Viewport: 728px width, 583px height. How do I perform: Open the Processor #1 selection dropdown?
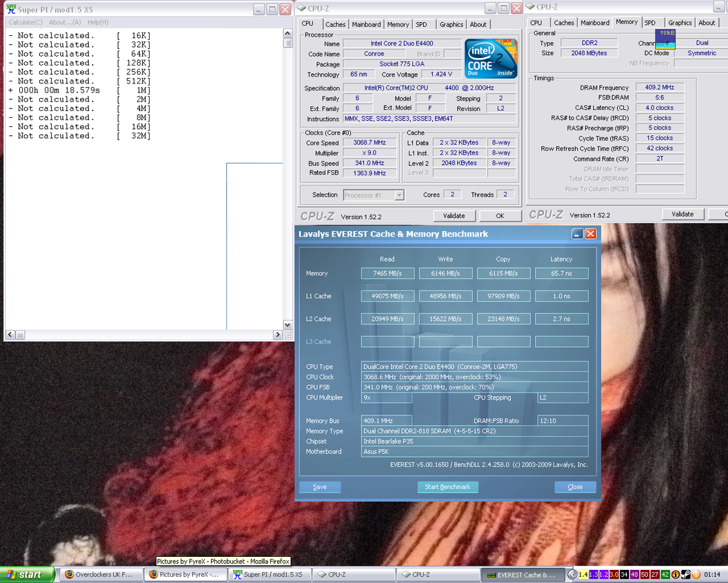(x=374, y=195)
